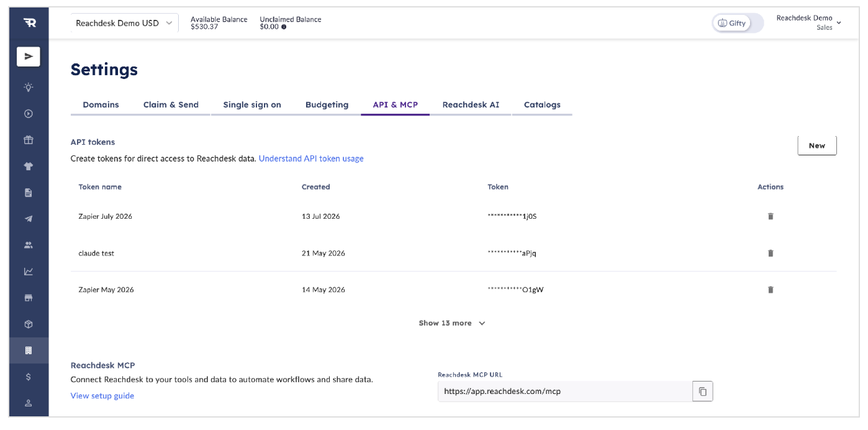Expand the Reachdesk Demo Sales user menu
Viewport: 868px width, 430px height.
tap(808, 23)
